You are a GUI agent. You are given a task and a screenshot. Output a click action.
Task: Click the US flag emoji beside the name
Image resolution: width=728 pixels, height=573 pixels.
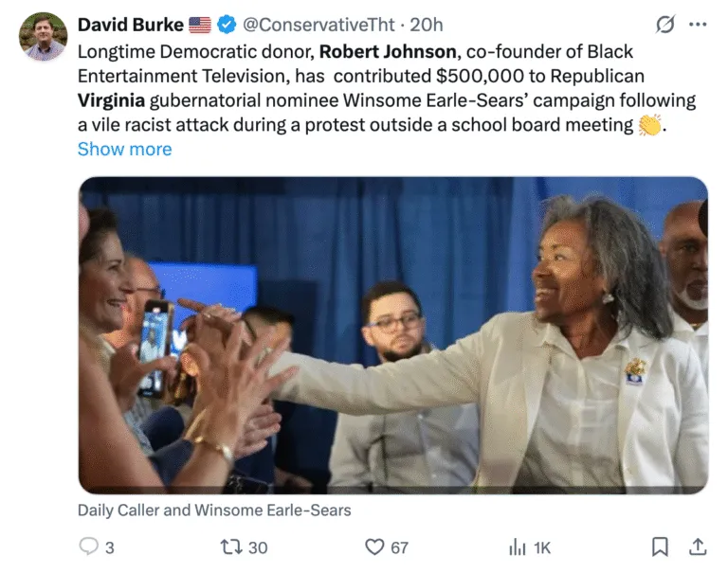pos(200,25)
